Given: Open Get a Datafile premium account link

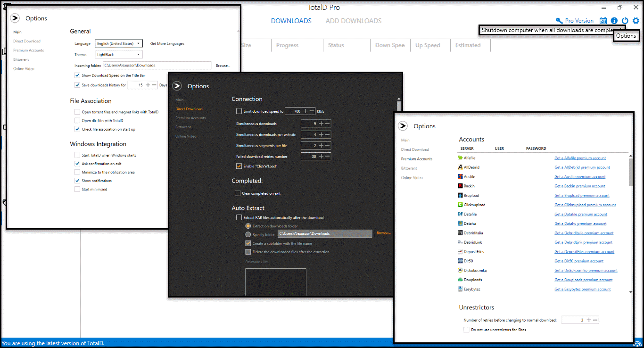Looking at the screenshot, I should (x=581, y=214).
